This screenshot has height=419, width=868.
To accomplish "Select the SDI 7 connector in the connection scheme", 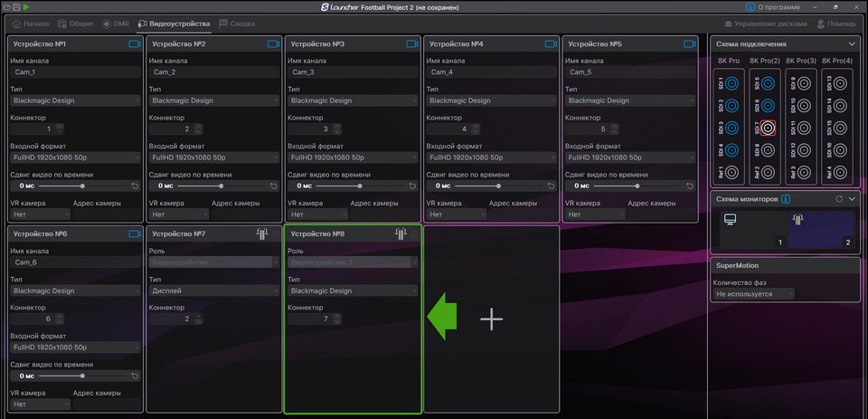I will click(x=768, y=128).
